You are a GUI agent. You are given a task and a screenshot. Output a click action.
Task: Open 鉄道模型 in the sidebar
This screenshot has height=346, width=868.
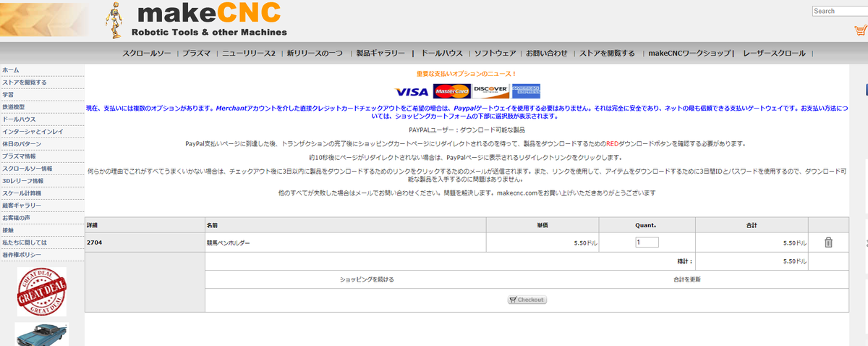pyautogui.click(x=13, y=107)
